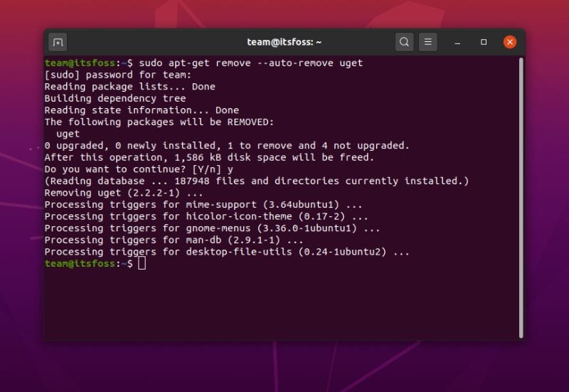Click the mime-support triggers line
The width and height of the screenshot is (569, 392).
tap(203, 204)
